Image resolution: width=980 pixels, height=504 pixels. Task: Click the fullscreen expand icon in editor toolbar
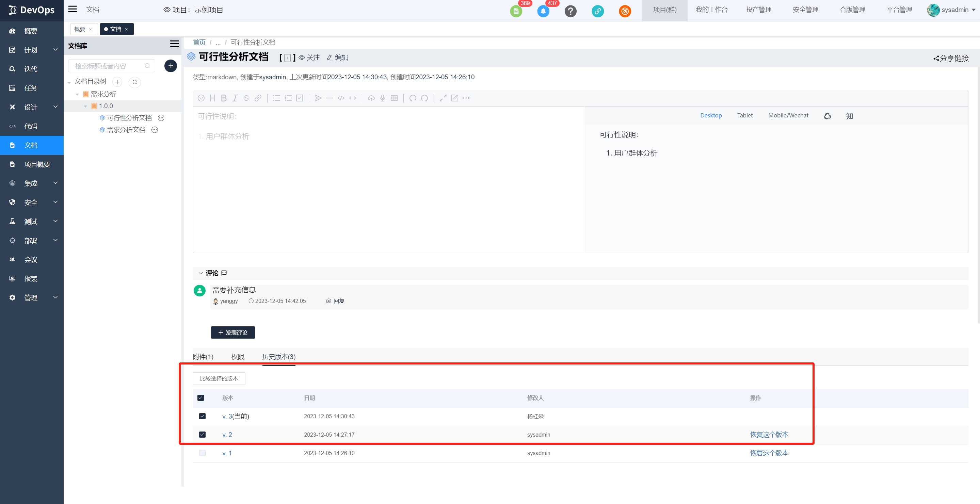(x=443, y=98)
